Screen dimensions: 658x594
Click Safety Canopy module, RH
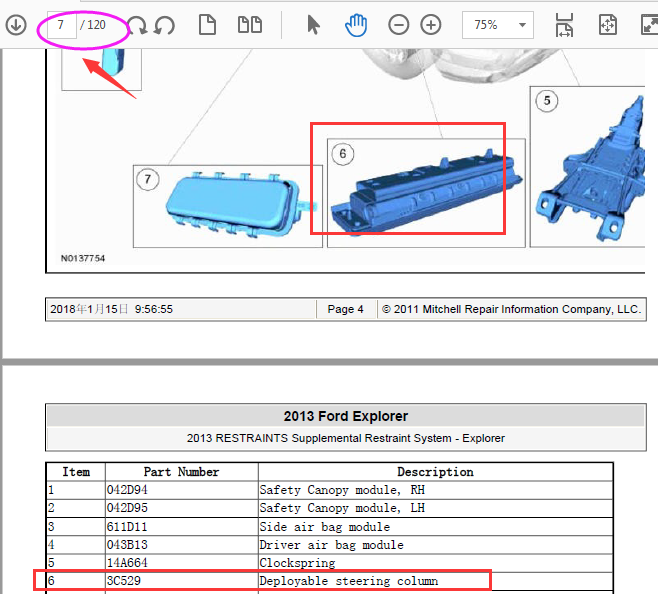pyautogui.click(x=342, y=490)
